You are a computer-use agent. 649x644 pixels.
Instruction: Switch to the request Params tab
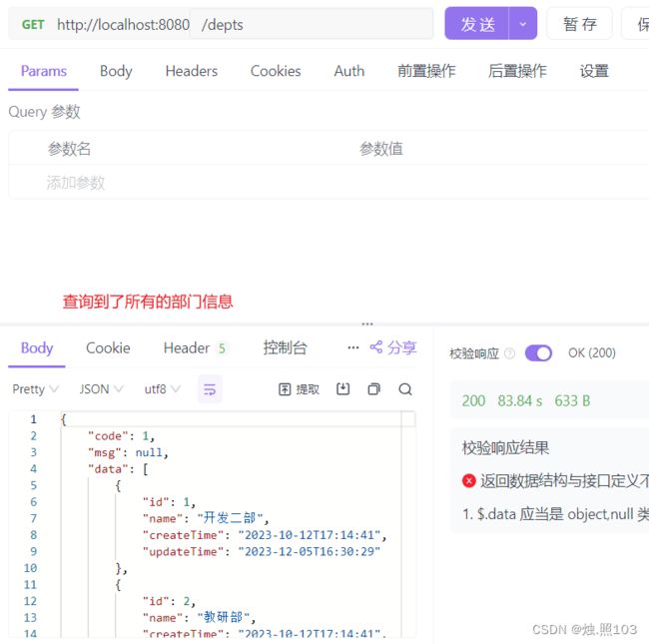(44, 71)
